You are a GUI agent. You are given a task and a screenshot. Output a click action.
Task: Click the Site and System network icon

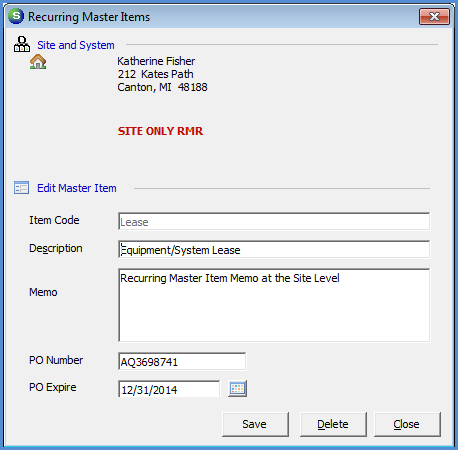[22, 44]
